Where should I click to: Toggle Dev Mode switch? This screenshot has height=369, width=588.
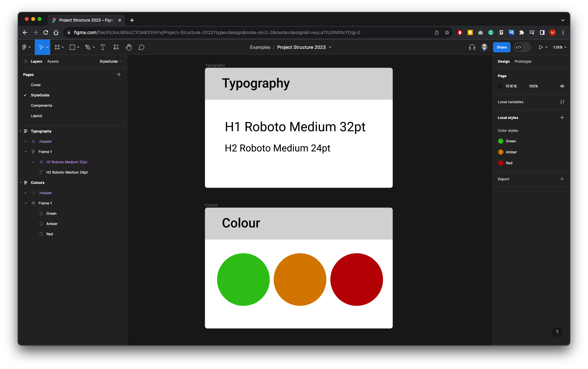[x=522, y=47]
